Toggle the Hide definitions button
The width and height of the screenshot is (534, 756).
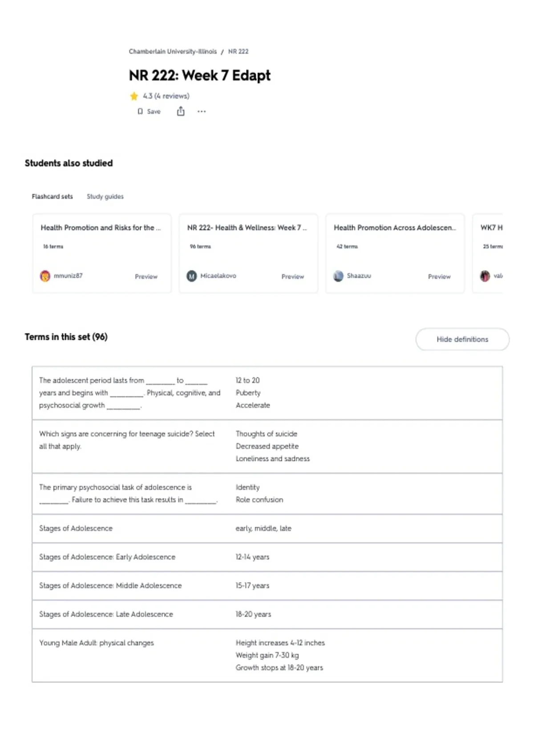tap(462, 339)
